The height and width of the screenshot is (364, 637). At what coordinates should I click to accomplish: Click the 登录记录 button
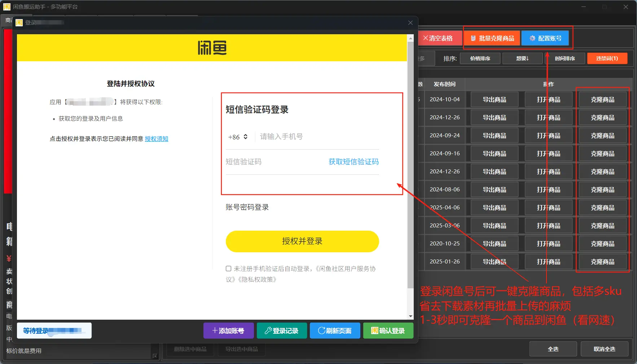pyautogui.click(x=282, y=330)
